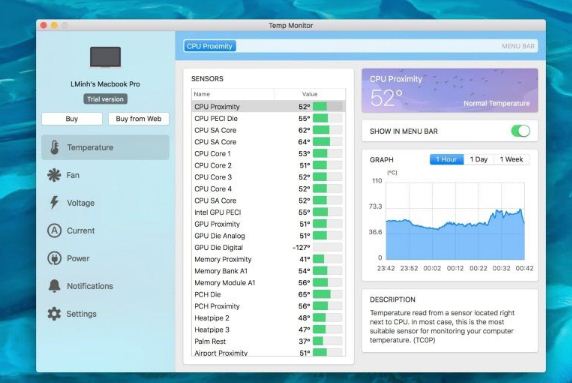Select the CPU Core 2 row
The height and width of the screenshot is (383, 572).
coord(268,165)
